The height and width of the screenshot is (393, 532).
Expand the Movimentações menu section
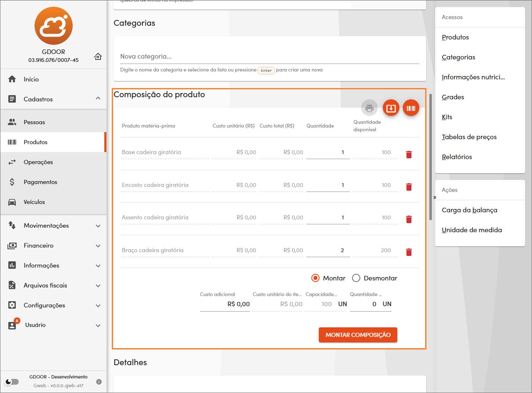53,226
